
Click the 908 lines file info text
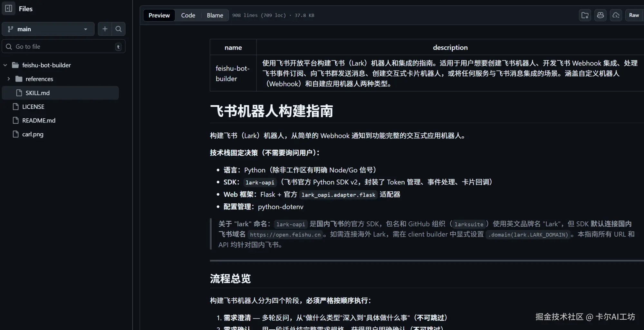[x=273, y=15]
